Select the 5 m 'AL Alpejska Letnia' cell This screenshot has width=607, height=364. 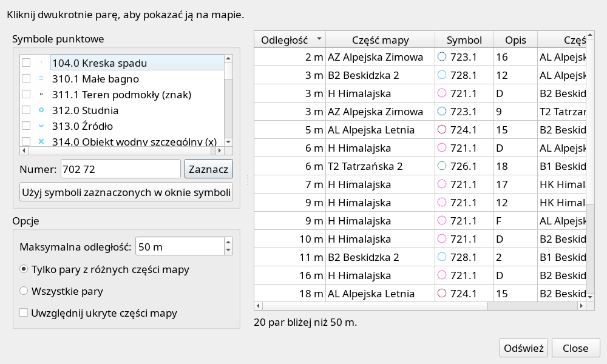pyautogui.click(x=380, y=130)
